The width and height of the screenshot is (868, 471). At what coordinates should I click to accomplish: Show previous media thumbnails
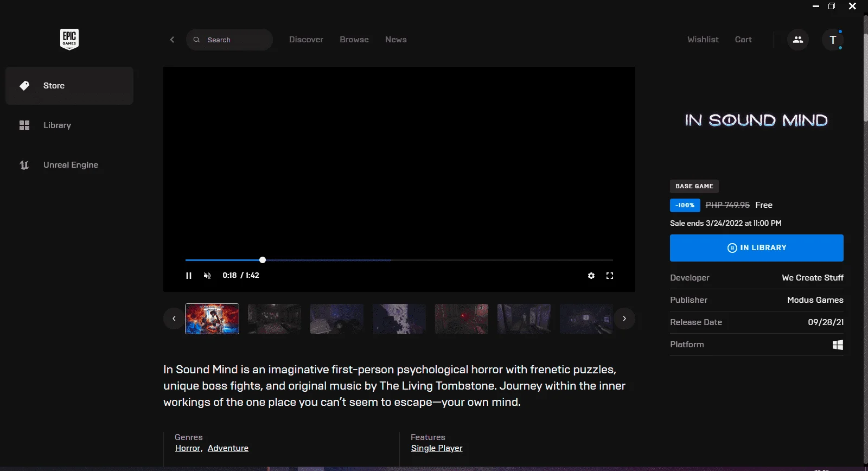tap(174, 319)
